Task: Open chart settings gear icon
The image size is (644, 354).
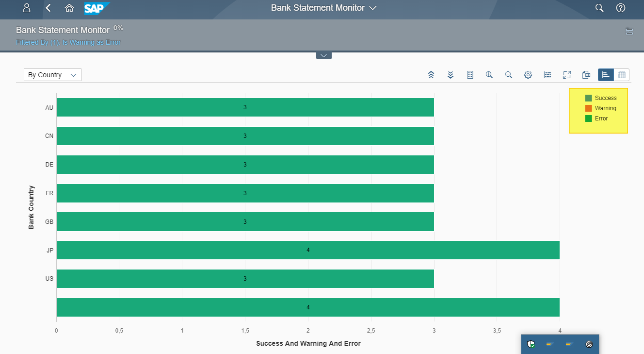Action: pyautogui.click(x=528, y=75)
